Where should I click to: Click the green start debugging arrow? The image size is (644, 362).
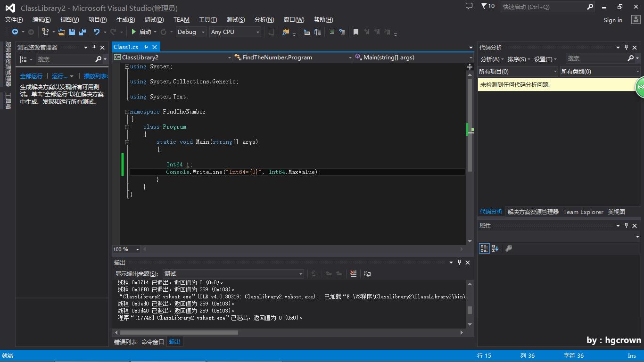click(x=134, y=32)
